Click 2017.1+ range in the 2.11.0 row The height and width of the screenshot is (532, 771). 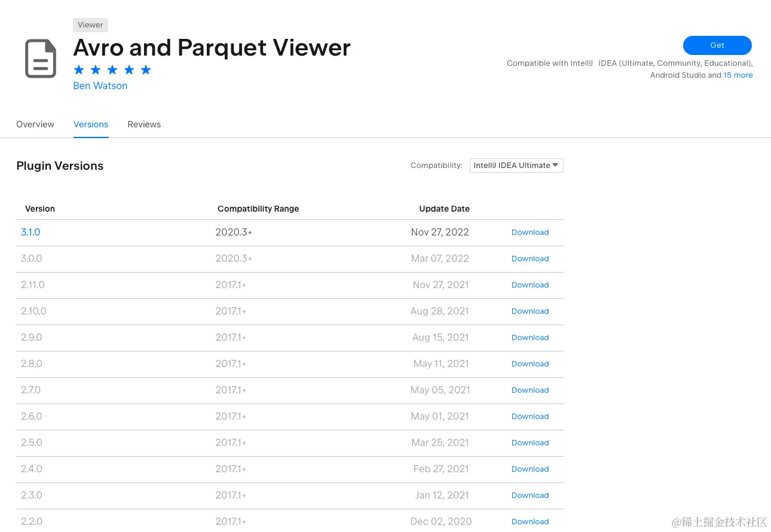(231, 285)
